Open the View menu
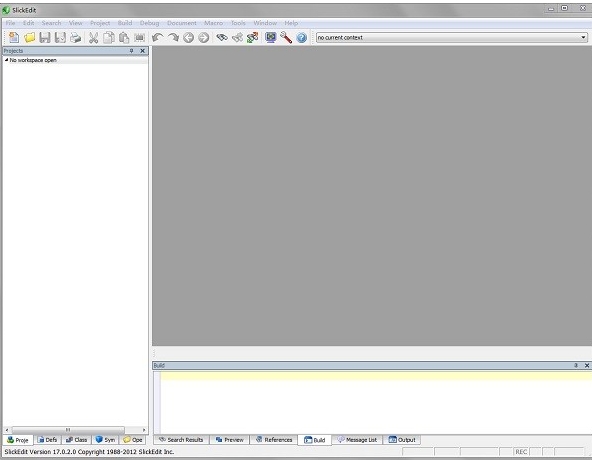The width and height of the screenshot is (592, 460). point(76,23)
